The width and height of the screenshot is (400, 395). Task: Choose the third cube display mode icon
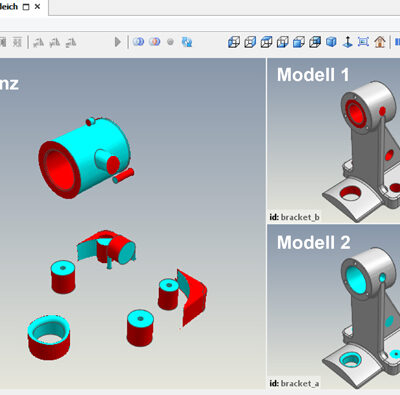point(266,42)
